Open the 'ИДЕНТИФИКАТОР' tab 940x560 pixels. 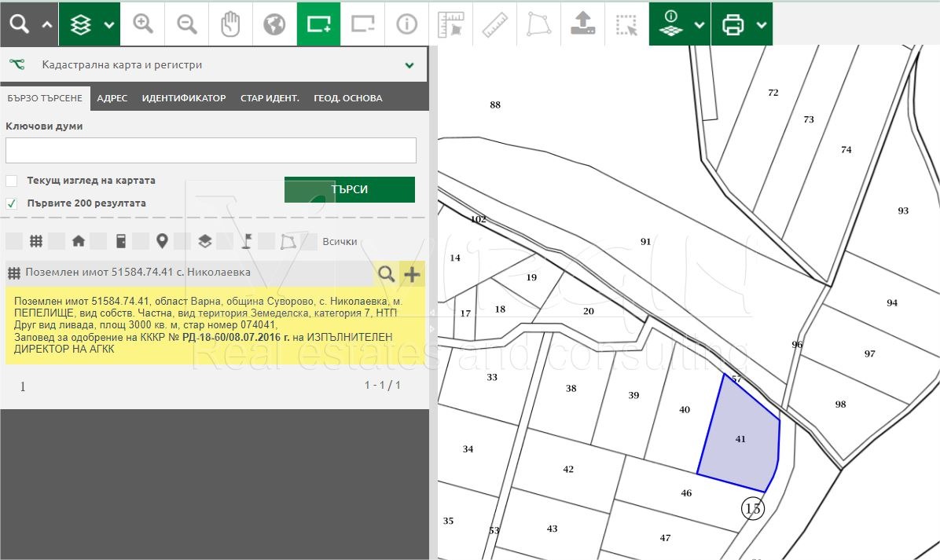point(184,98)
